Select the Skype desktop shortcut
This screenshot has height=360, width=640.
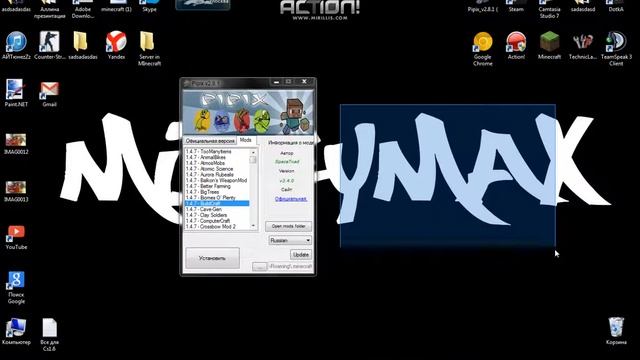pos(149,6)
